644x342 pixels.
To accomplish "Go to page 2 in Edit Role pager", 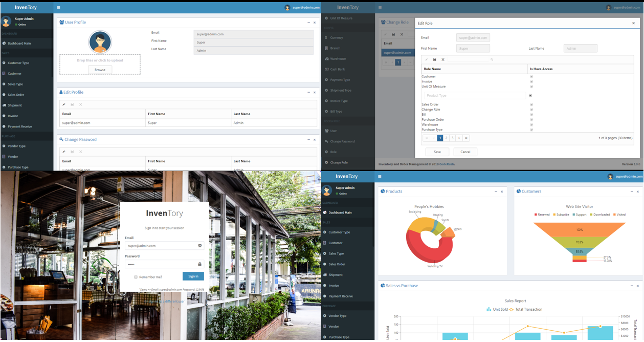I will 447,138.
